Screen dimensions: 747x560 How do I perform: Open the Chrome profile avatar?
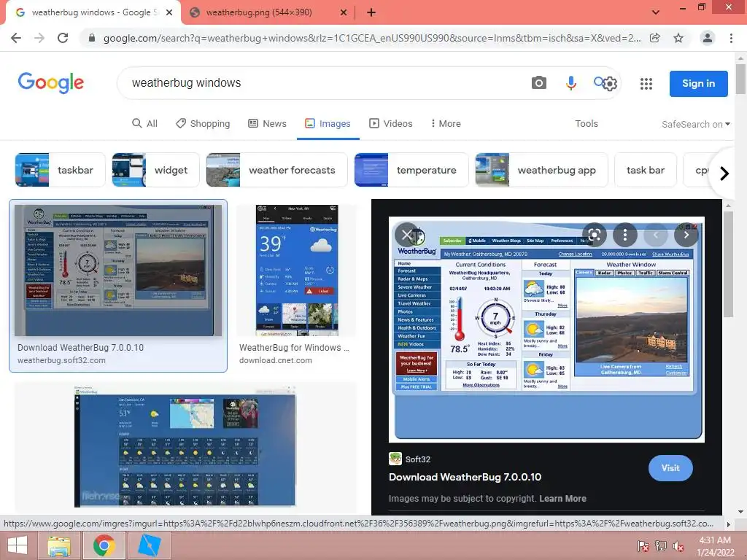tap(708, 38)
